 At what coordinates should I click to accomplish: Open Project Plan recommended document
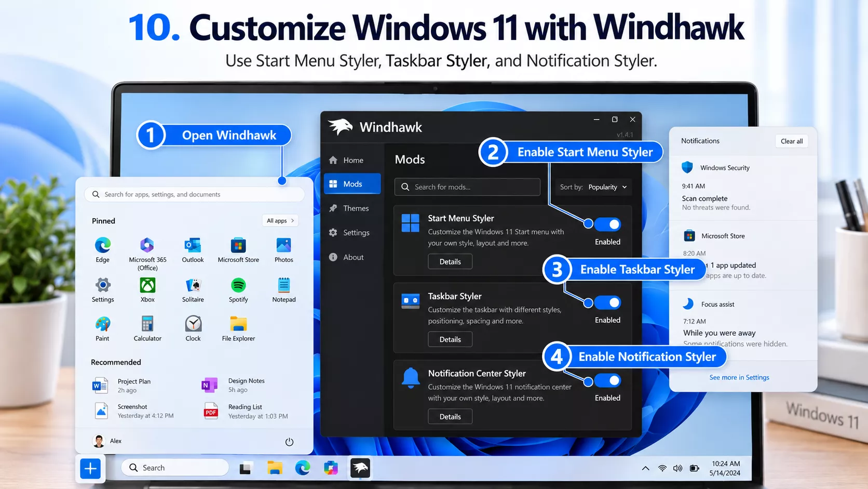tap(122, 386)
